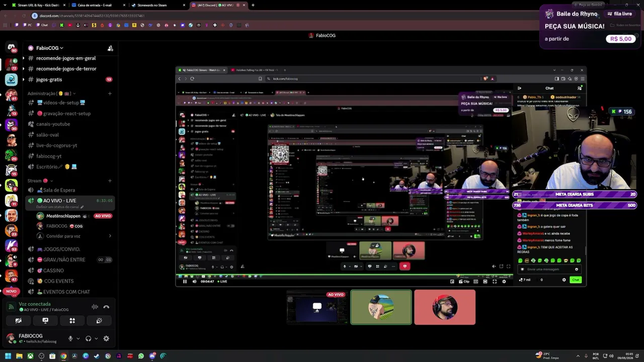Open a new browser tab
Screen dimensions: 644x362
(253, 5)
